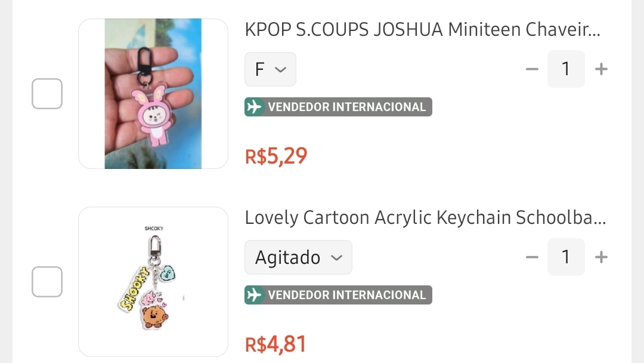The height and width of the screenshot is (363, 644).
Task: Click the quantity field of the KPOP keychain
Action: click(x=566, y=69)
